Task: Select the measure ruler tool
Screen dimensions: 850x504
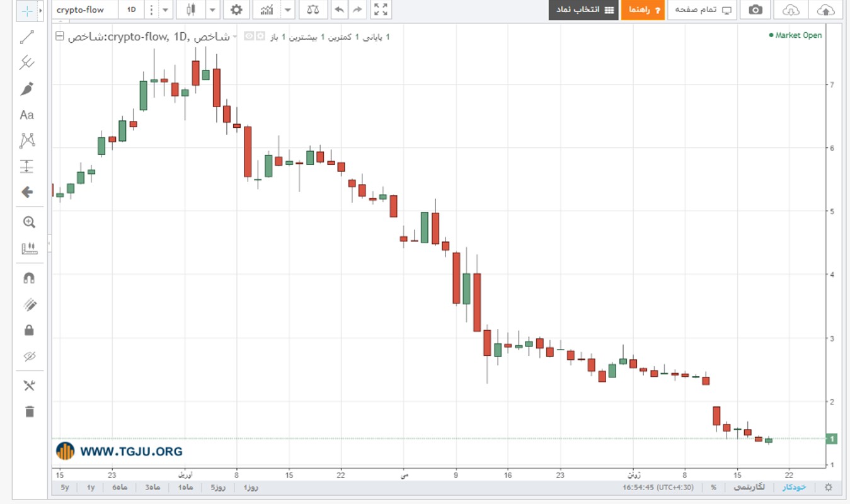Action: point(29,248)
